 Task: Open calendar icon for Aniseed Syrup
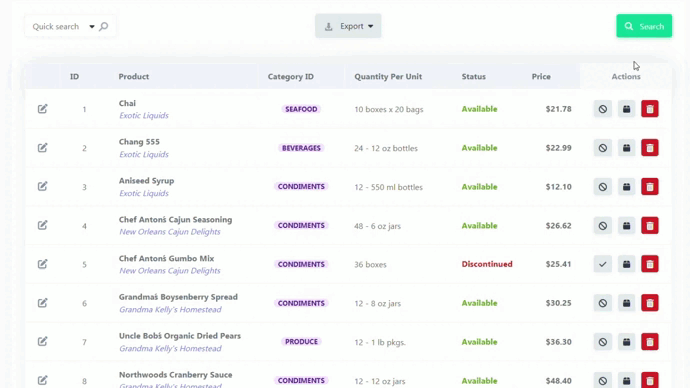tap(626, 187)
